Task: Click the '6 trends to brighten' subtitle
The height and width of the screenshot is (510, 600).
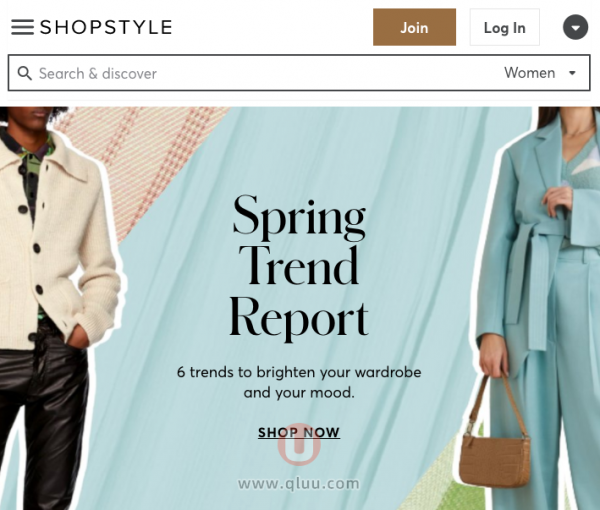Action: [x=298, y=382]
